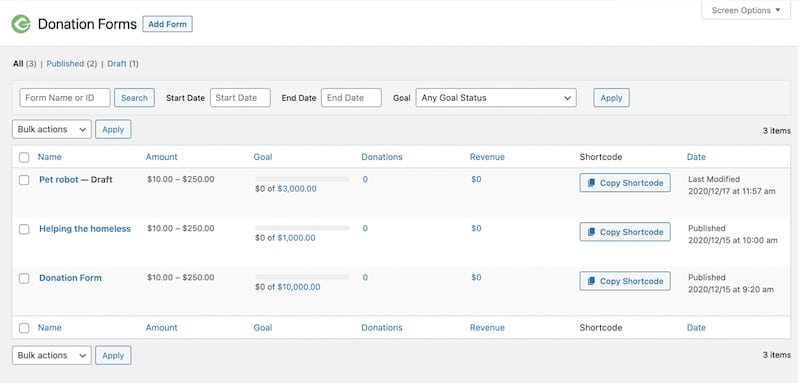The height and width of the screenshot is (383, 800).
Task: Open the bottom Bulk actions dropdown
Action: click(x=52, y=355)
